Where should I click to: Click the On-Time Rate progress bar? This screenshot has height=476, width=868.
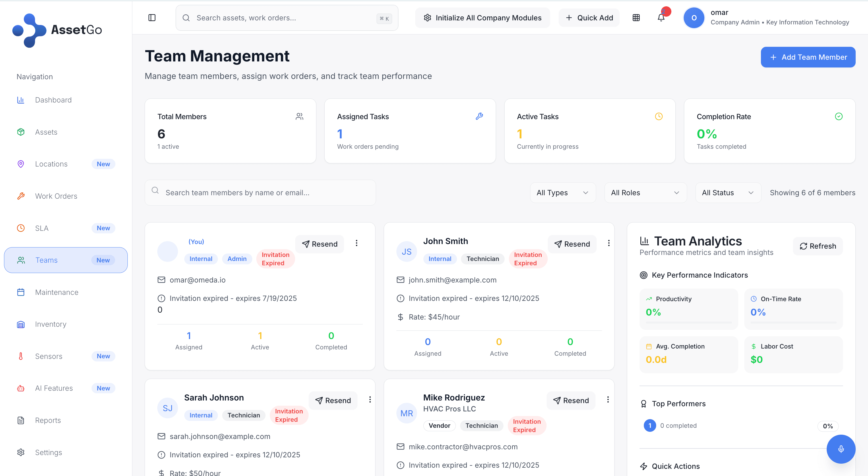[793, 323]
